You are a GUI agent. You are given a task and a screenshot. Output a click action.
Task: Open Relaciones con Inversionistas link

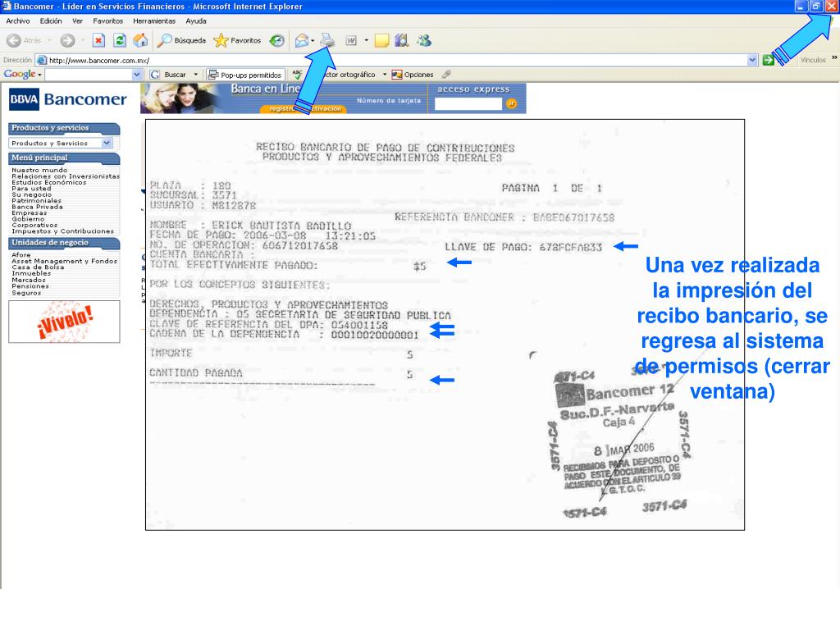[66, 176]
